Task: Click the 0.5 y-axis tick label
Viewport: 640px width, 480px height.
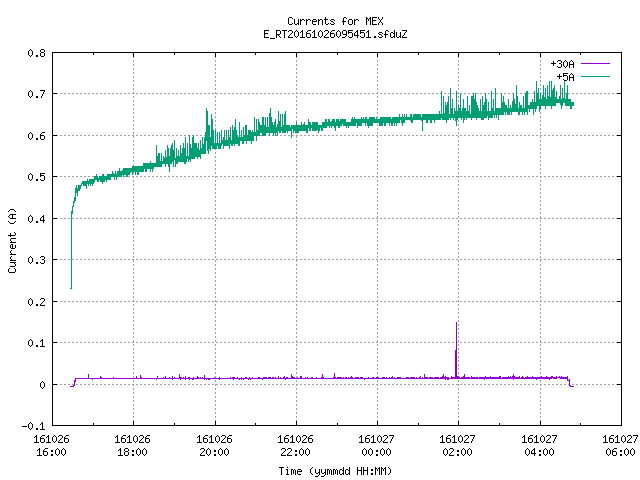Action: pos(37,177)
